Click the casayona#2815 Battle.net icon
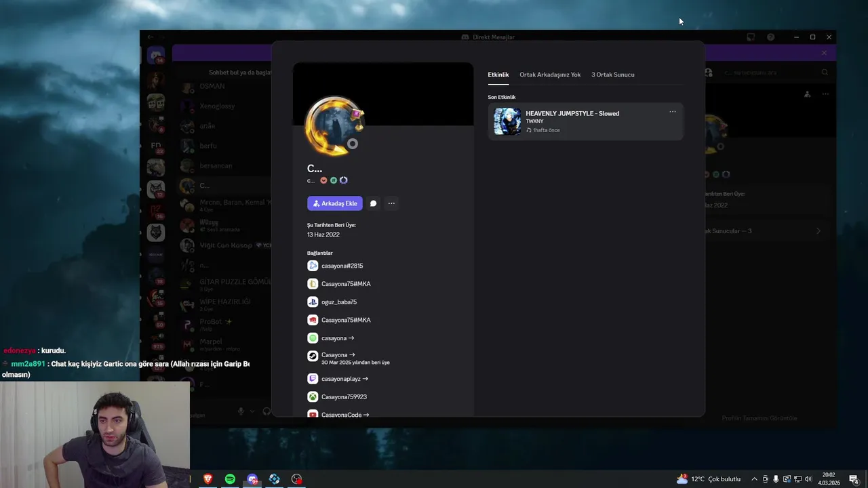 click(313, 266)
